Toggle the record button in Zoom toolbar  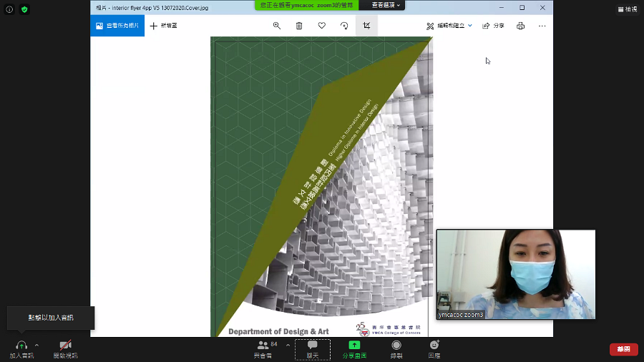(x=396, y=349)
